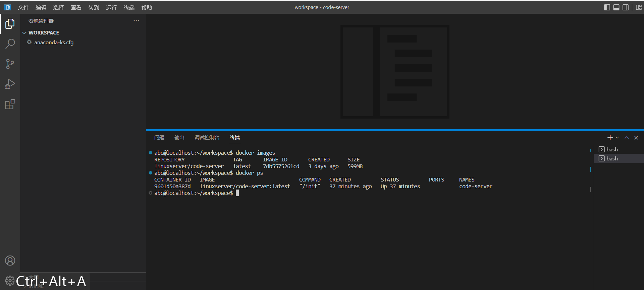644x290 pixels.
Task: Open the Extensions view
Action: [x=10, y=104]
